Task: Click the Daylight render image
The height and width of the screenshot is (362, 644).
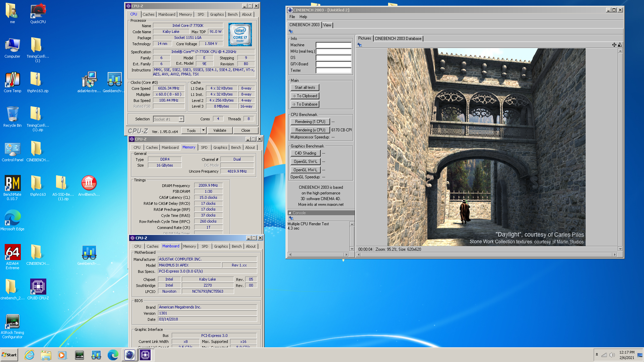Action: point(486,147)
